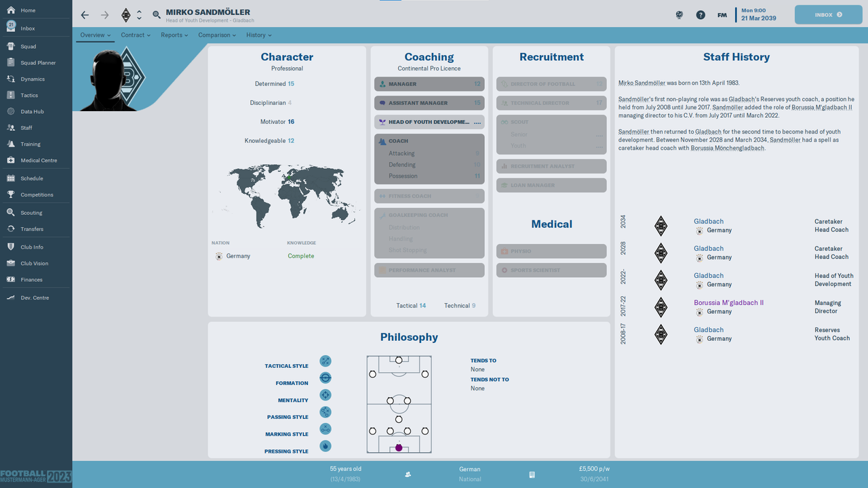Toggle the up/down staff switcher arrows
The width and height of the screenshot is (868, 488).
[139, 15]
